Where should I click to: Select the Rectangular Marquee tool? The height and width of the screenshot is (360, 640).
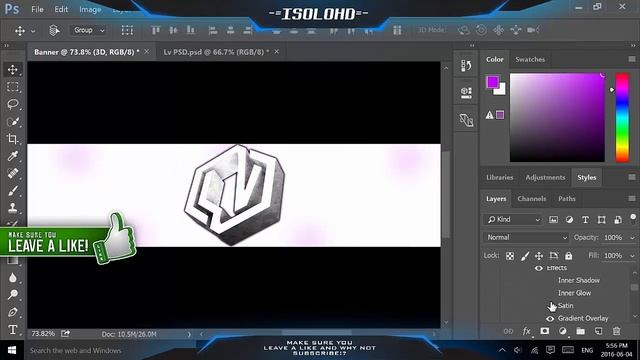(13, 87)
